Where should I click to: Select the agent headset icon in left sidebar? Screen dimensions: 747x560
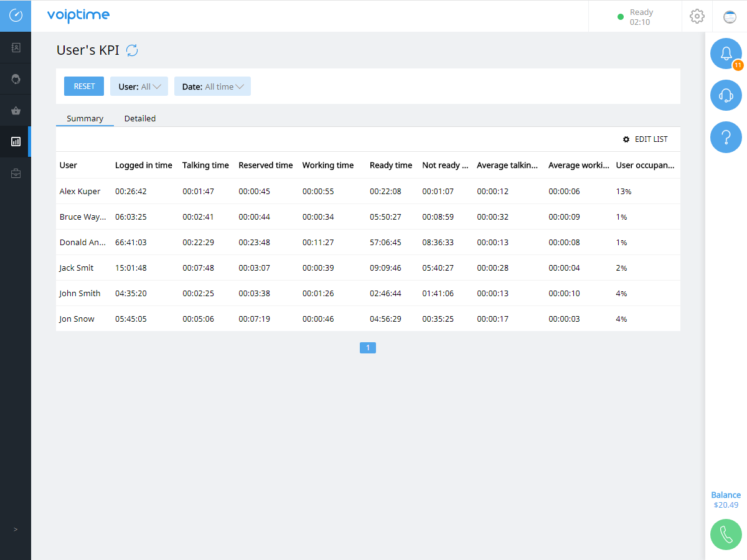(x=15, y=78)
